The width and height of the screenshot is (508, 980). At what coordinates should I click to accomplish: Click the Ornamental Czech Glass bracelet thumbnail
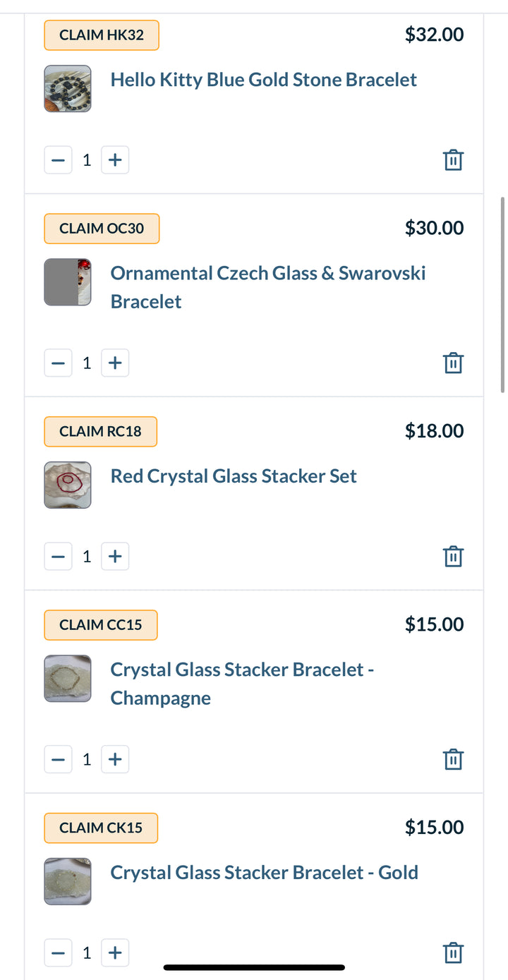[x=68, y=282]
